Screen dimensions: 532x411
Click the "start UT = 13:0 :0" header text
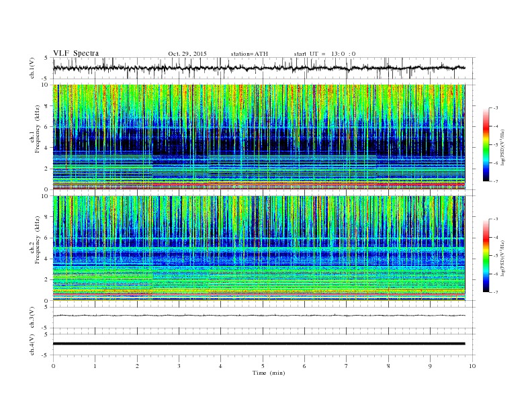point(324,54)
